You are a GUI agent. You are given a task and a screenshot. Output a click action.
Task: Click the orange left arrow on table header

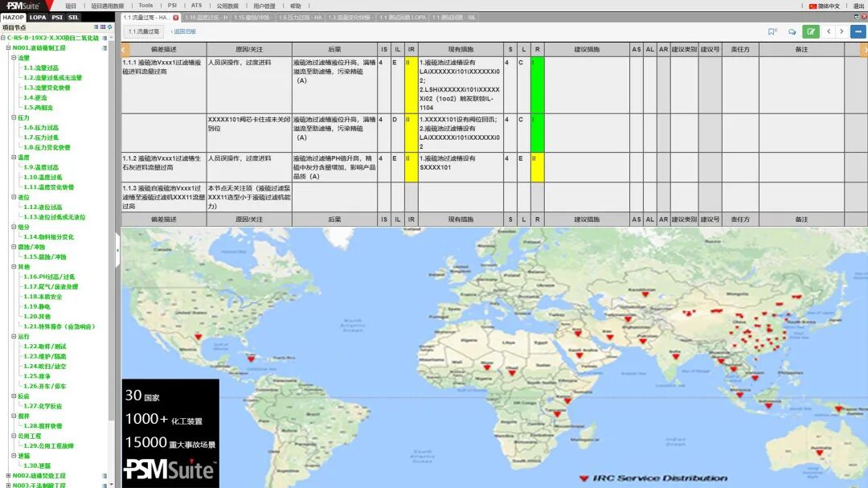(125, 49)
